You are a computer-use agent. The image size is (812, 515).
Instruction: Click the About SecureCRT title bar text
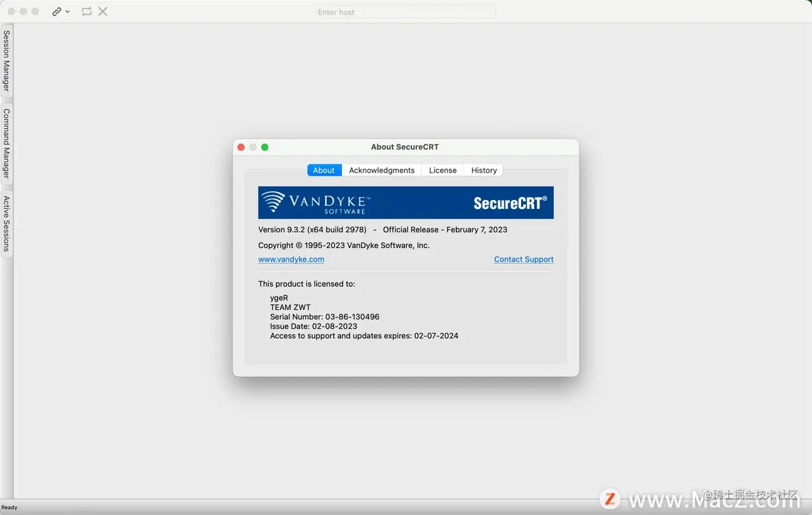pyautogui.click(x=405, y=147)
